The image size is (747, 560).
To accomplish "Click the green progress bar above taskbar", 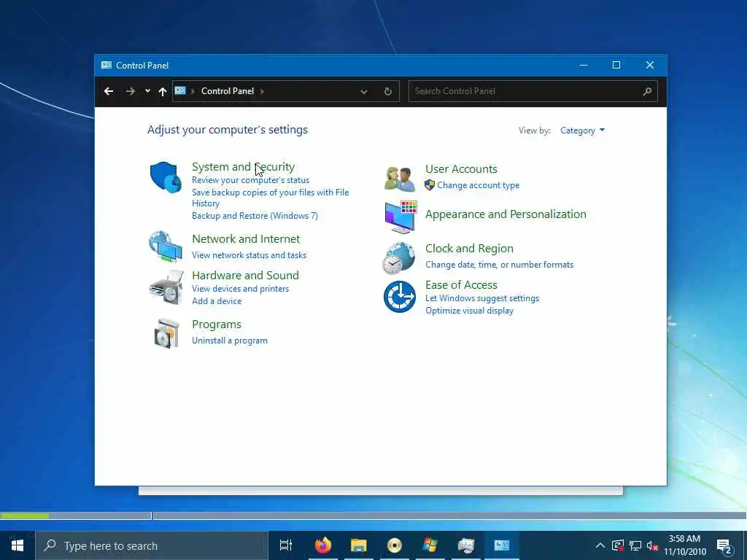I will pyautogui.click(x=25, y=516).
